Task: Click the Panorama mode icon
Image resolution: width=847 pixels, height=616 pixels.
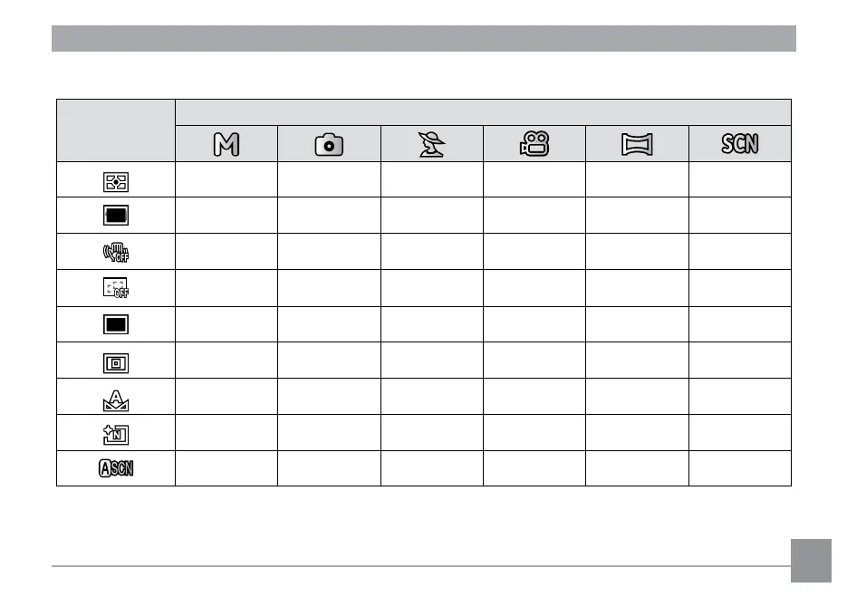Action: point(637,143)
